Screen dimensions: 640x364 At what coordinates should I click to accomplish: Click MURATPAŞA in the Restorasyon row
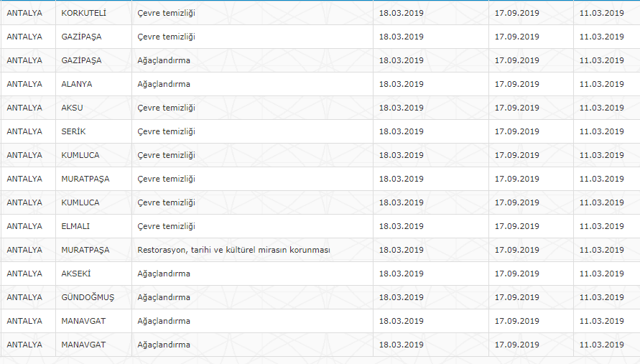click(85, 250)
